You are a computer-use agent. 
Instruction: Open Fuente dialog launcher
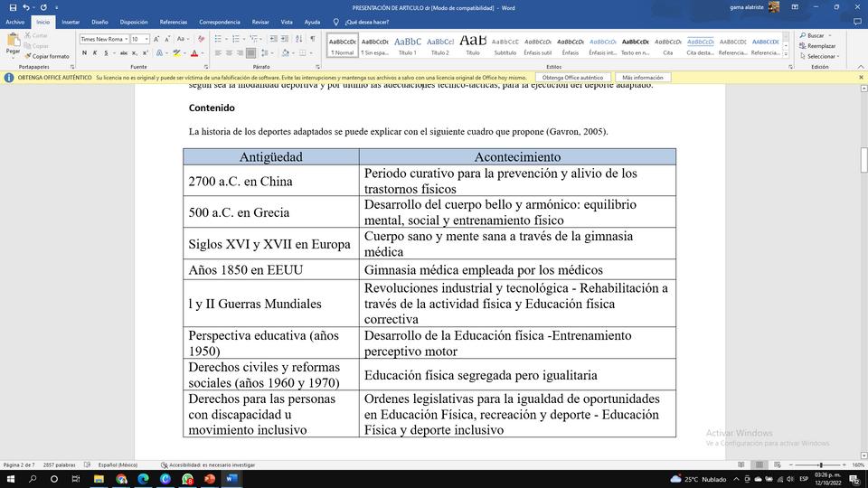[206, 67]
